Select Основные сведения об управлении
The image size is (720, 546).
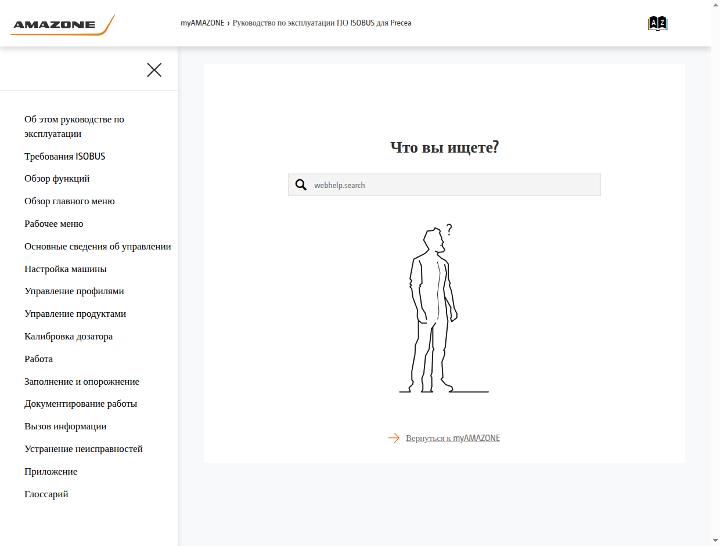click(98, 246)
